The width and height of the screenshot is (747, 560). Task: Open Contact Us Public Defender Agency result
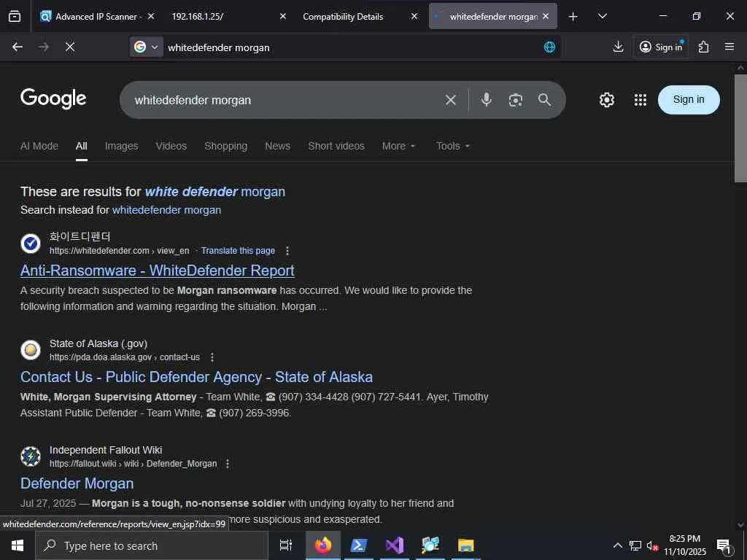[196, 377]
